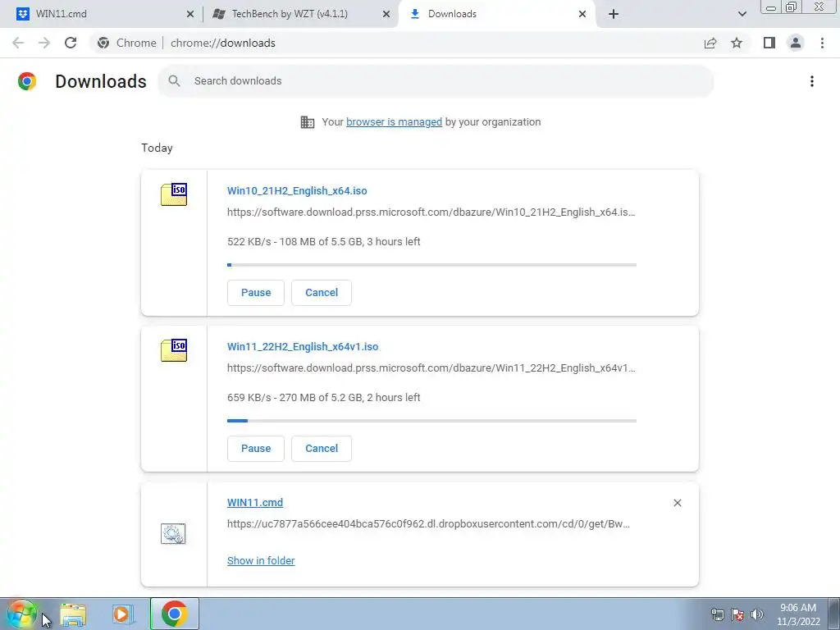Show WIN11.cmd in folder
This screenshot has width=840, height=630.
[261, 560]
